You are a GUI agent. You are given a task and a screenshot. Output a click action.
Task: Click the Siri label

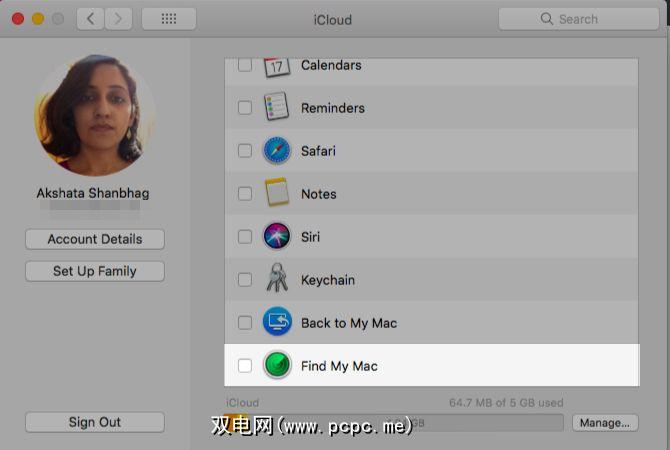310,237
